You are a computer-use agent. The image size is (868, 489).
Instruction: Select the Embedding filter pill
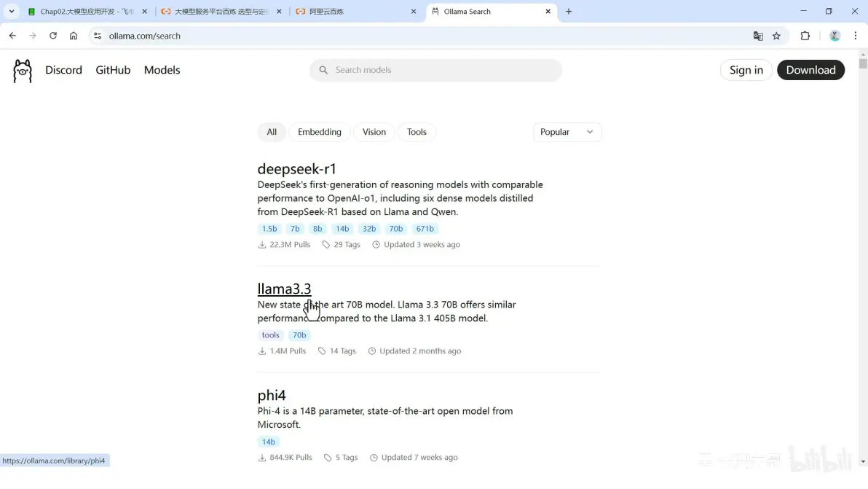(319, 132)
